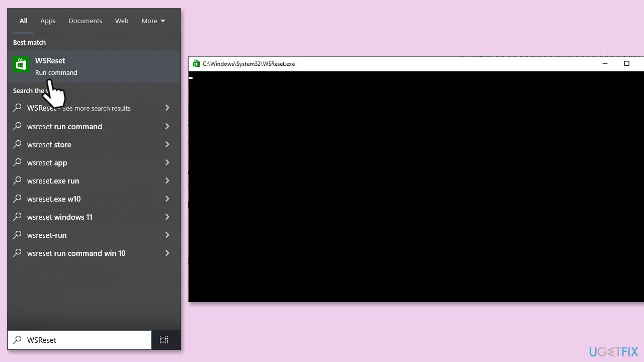Open the More filters dropdown
This screenshot has height=362, width=644.
(x=153, y=21)
